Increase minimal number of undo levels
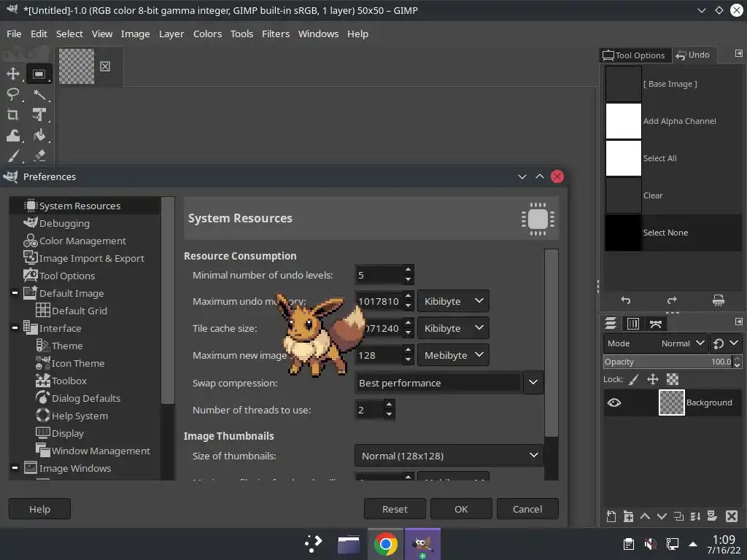747x560 pixels. click(x=408, y=270)
